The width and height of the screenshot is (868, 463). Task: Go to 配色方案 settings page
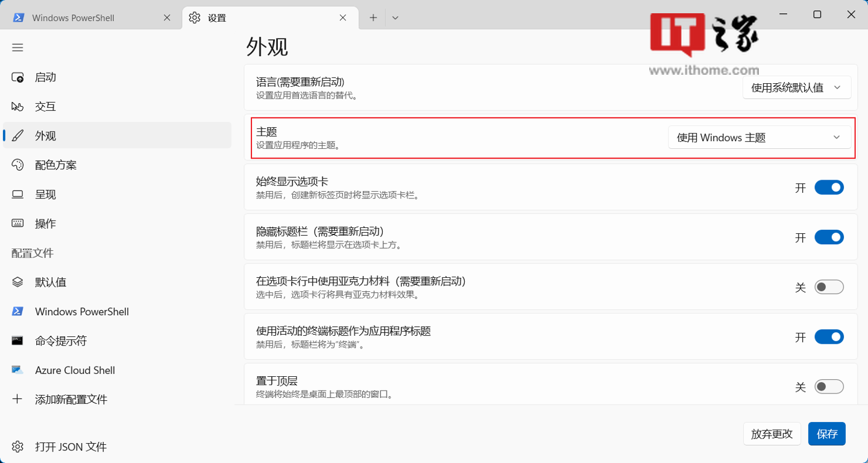click(117, 165)
